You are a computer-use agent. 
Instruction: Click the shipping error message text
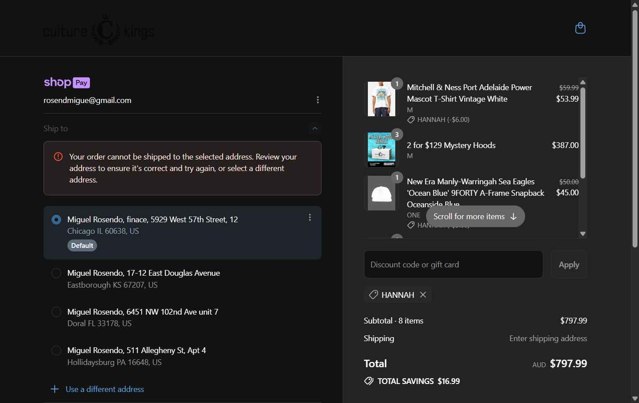[183, 168]
